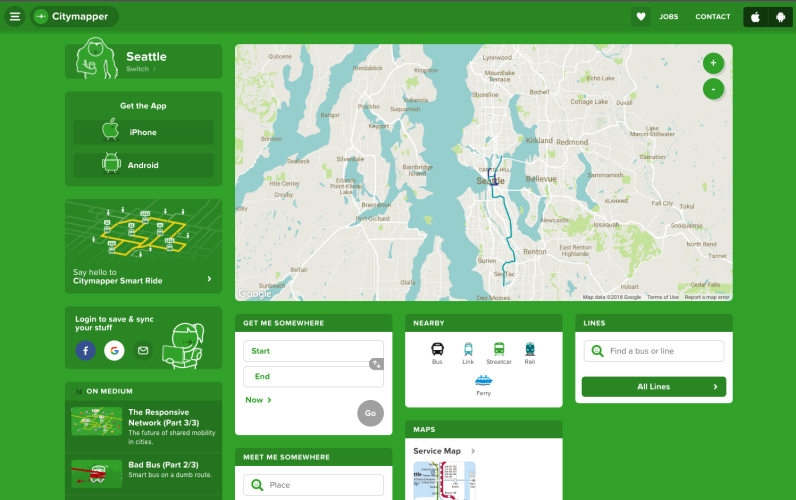Open the hamburger menu icon
The height and width of the screenshot is (500, 796).
click(15, 17)
